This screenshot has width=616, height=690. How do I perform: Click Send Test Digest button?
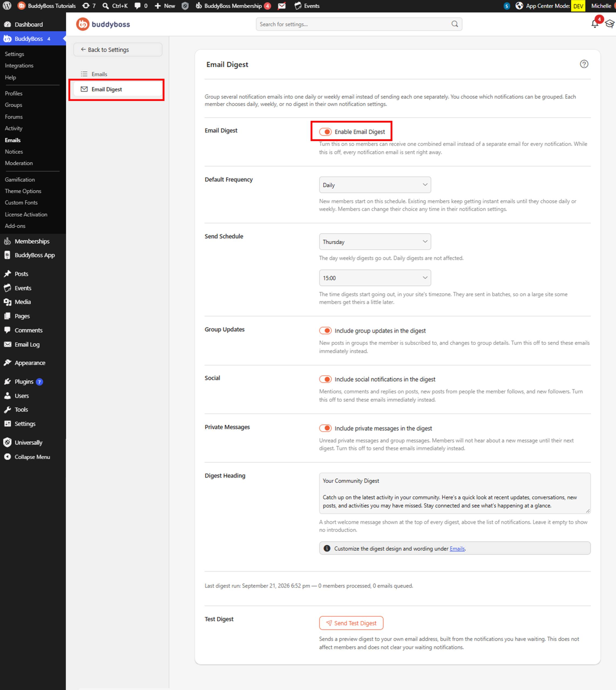coord(351,623)
